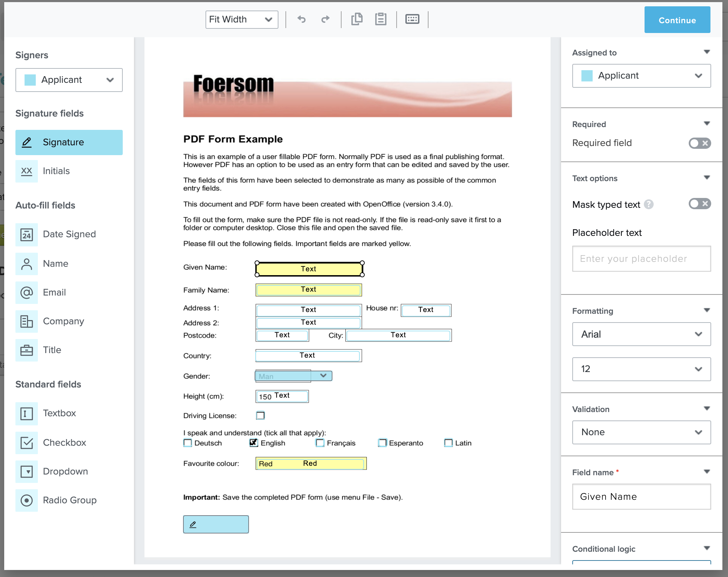Choose the Radio Group field icon
The image size is (728, 577).
pos(27,500)
